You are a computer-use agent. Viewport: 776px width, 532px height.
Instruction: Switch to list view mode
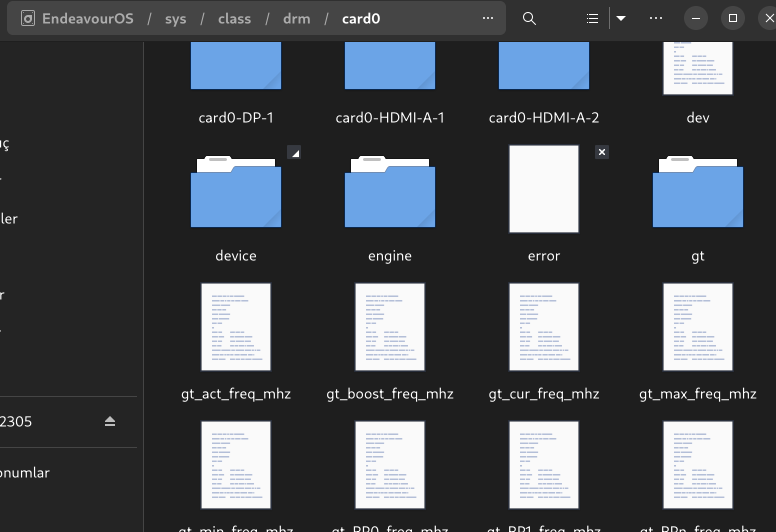[x=592, y=19]
